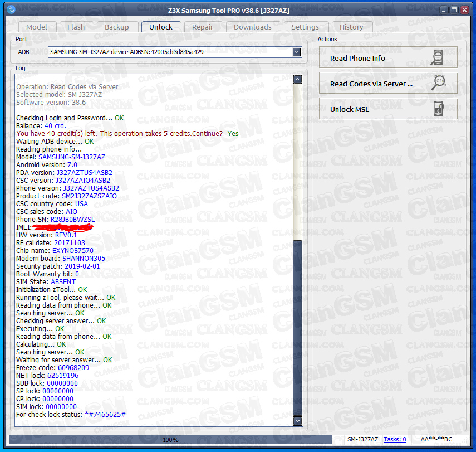
Task: Open the Tasks: 0 link
Action: pos(395,439)
